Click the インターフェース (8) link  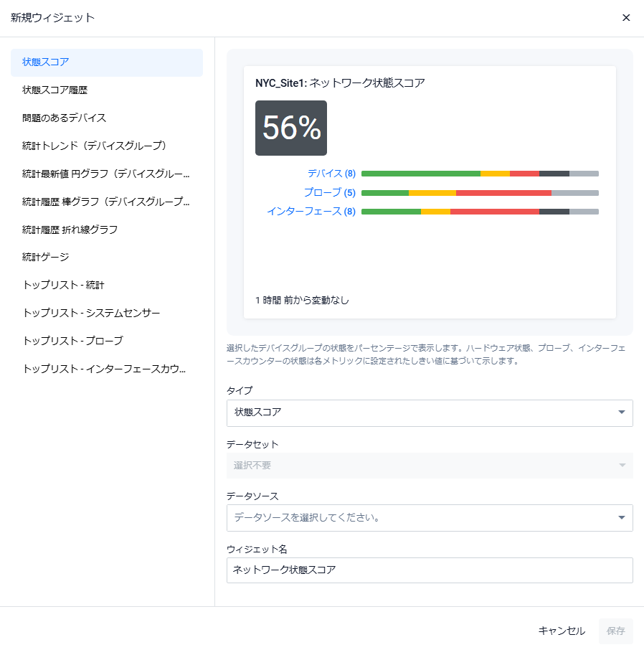click(311, 212)
